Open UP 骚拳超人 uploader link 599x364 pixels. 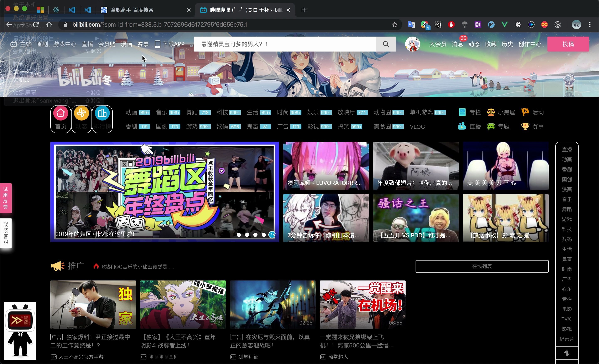334,357
